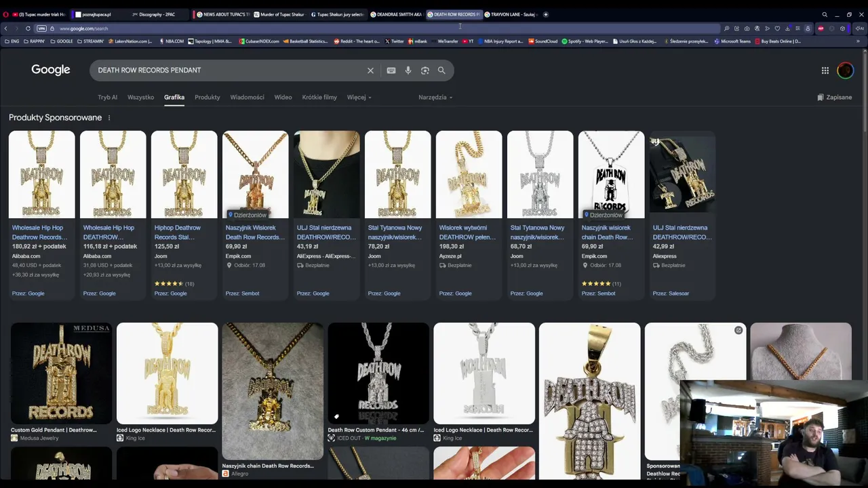Viewport: 868px width, 488px height.
Task: Switch to the Wiadomości tab
Action: tap(248, 98)
